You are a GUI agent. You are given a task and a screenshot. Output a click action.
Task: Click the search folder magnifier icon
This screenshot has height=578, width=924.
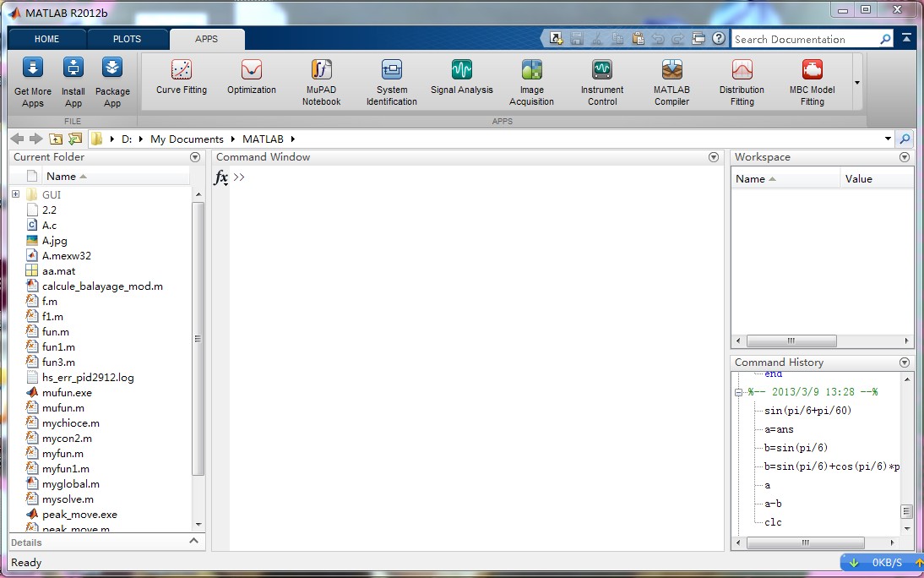click(905, 139)
